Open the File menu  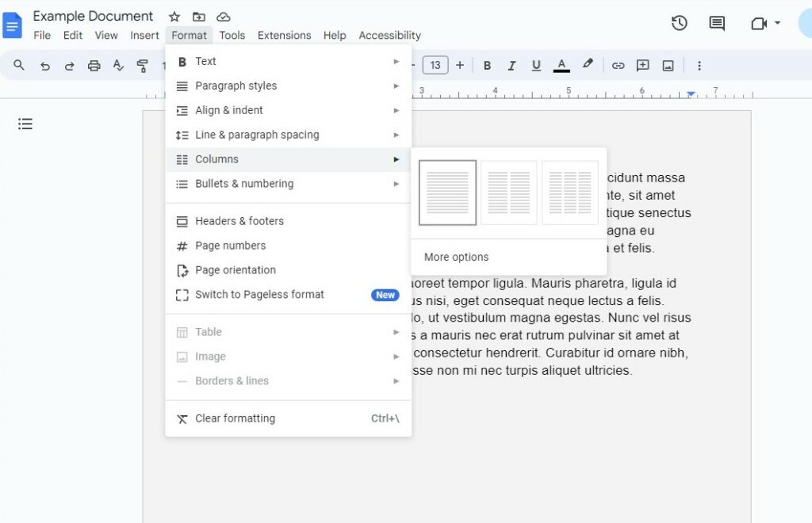click(x=42, y=35)
